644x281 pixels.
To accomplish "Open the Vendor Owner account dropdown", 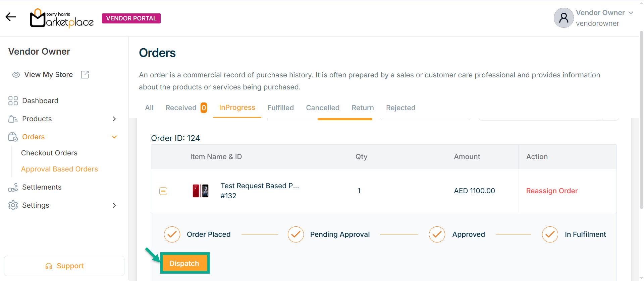I will (x=631, y=13).
